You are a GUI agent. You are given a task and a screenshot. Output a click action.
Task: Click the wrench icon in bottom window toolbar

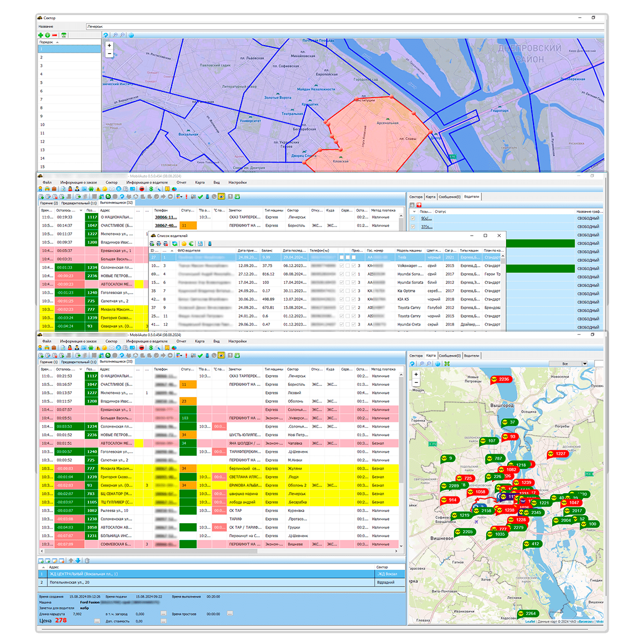pyautogui.click(x=158, y=348)
